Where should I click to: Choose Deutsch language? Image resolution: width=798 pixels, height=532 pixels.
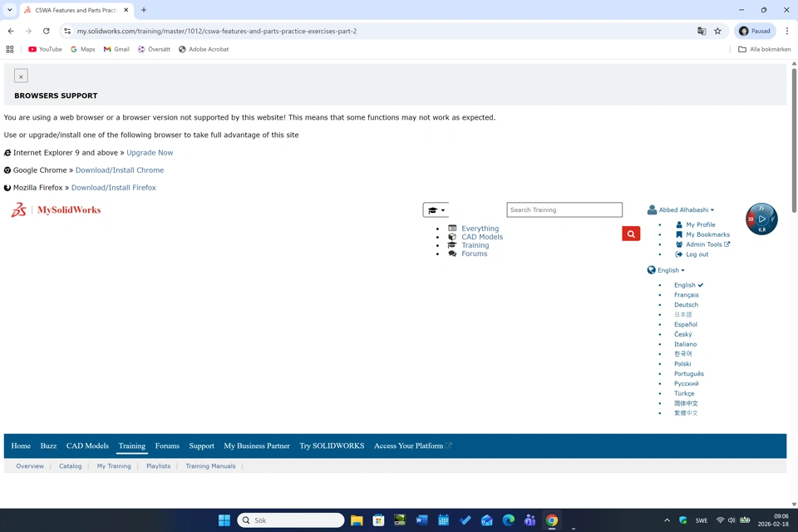tap(686, 305)
